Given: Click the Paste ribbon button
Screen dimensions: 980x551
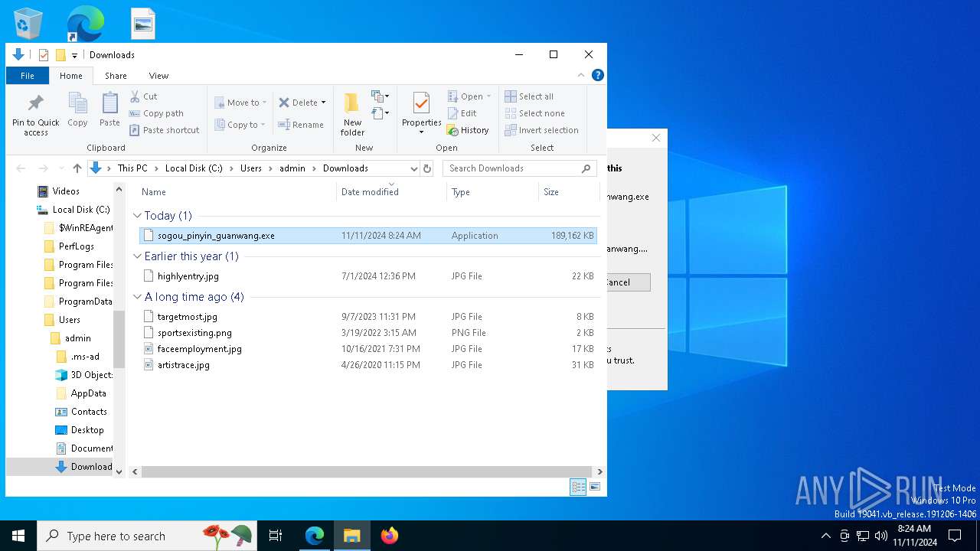Looking at the screenshot, I should coord(109,109).
